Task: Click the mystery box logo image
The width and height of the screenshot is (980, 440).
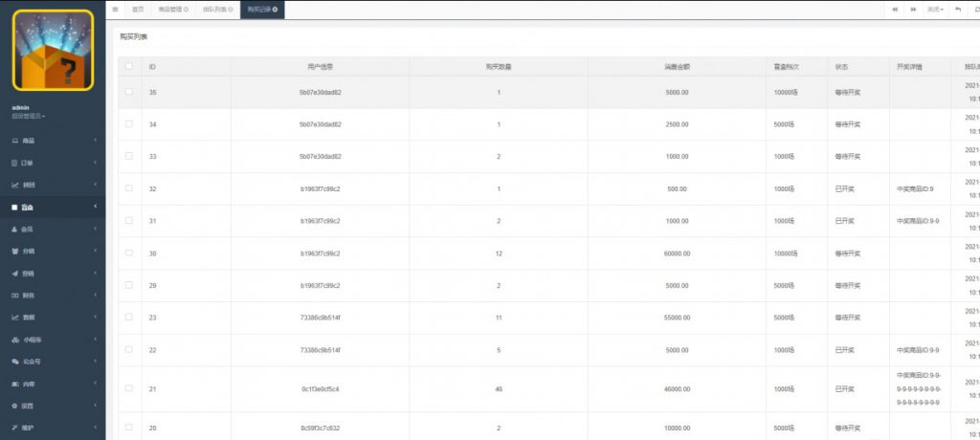Action: coord(53,50)
